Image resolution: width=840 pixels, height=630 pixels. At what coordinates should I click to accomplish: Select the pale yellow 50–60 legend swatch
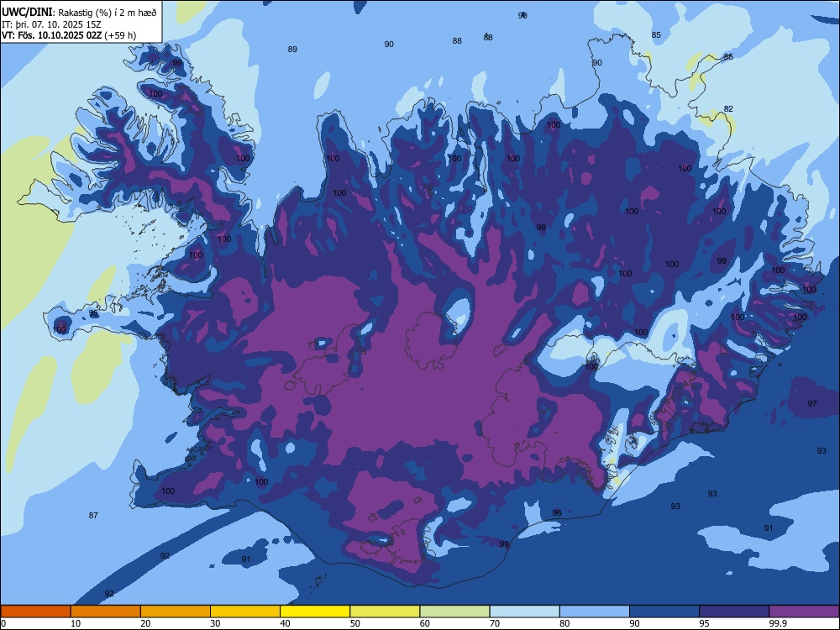tap(386, 612)
